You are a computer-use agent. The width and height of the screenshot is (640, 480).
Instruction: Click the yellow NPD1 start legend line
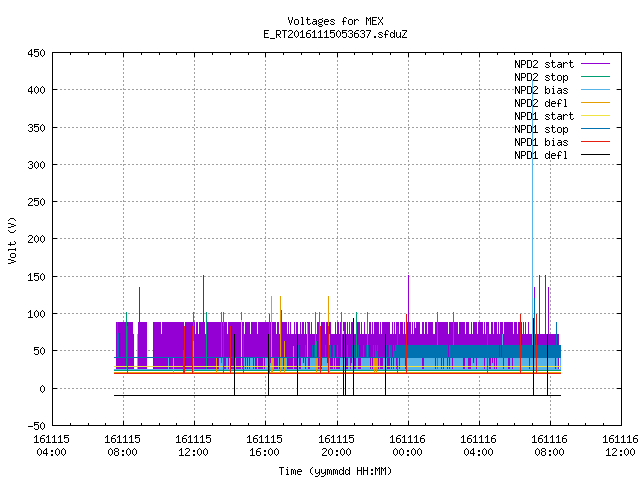click(x=595, y=116)
